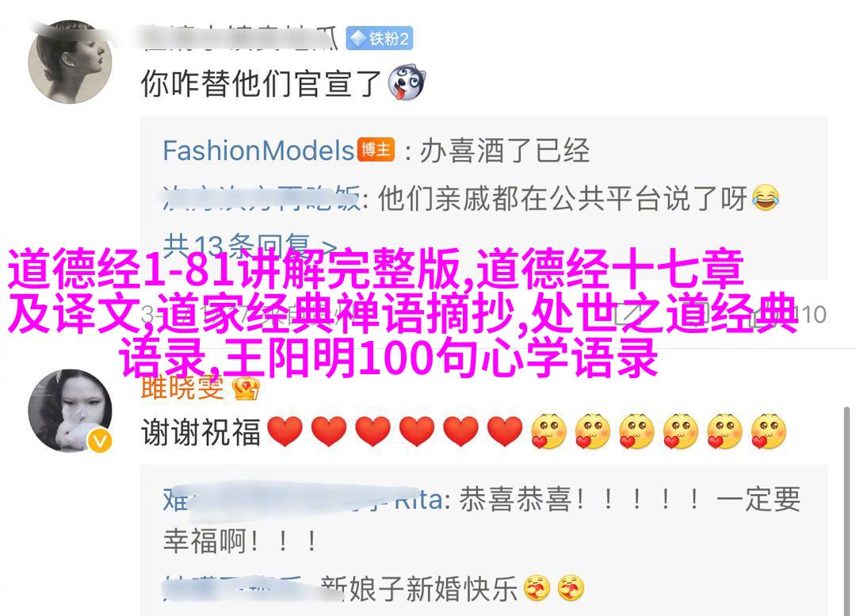Image resolution: width=856 pixels, height=616 pixels.
Task: Open the username ending in Rita
Action: (304, 500)
